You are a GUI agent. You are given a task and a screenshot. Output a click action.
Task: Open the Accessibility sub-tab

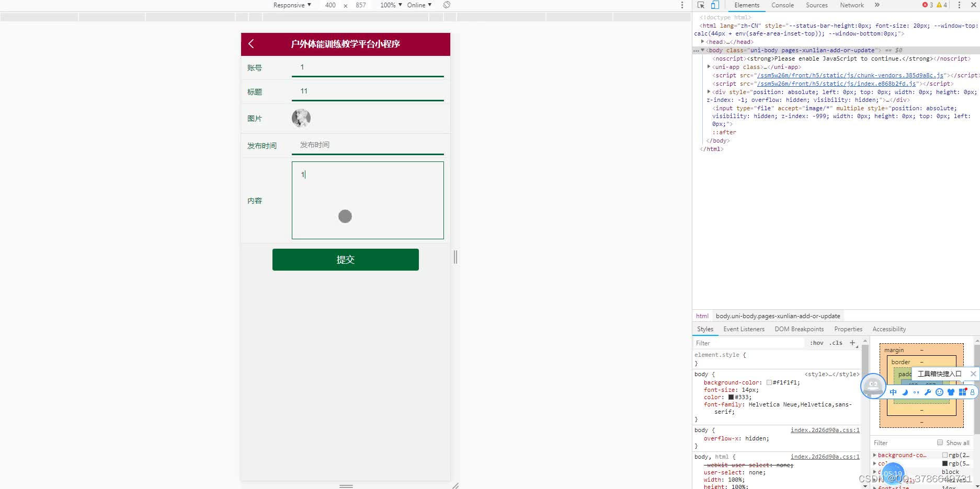coord(889,329)
